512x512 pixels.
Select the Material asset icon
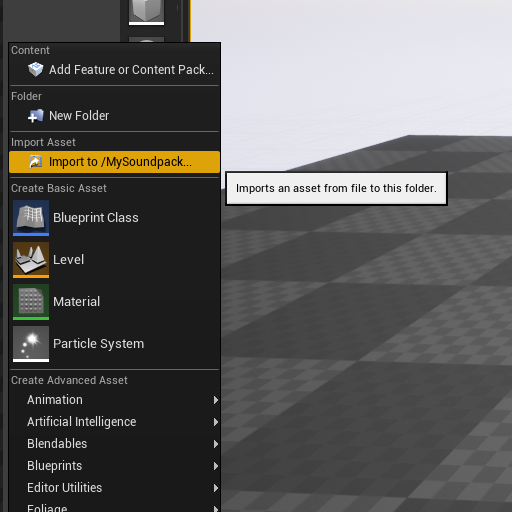[x=31, y=302]
